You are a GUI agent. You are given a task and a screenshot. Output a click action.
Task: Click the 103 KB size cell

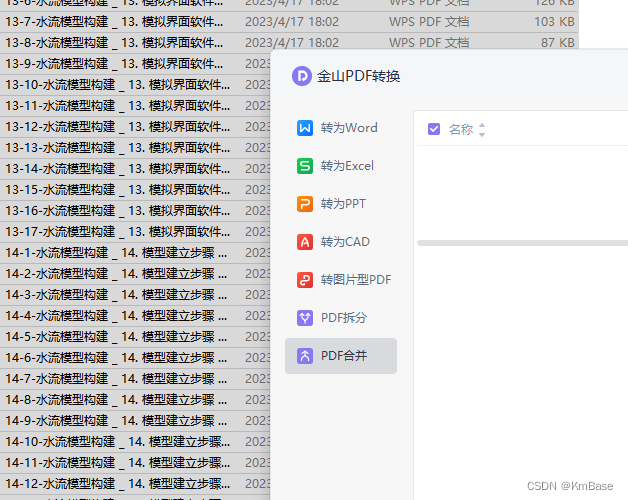click(554, 22)
